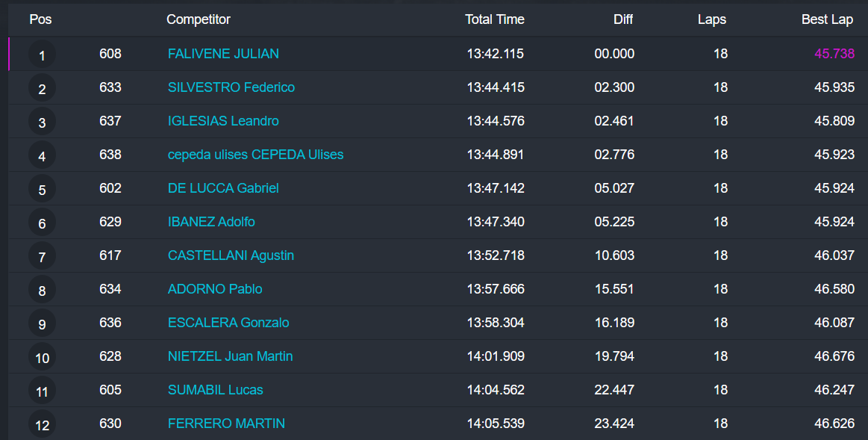Sort by Total Time column header
Viewport: 868px width, 440px height.
pos(494,19)
